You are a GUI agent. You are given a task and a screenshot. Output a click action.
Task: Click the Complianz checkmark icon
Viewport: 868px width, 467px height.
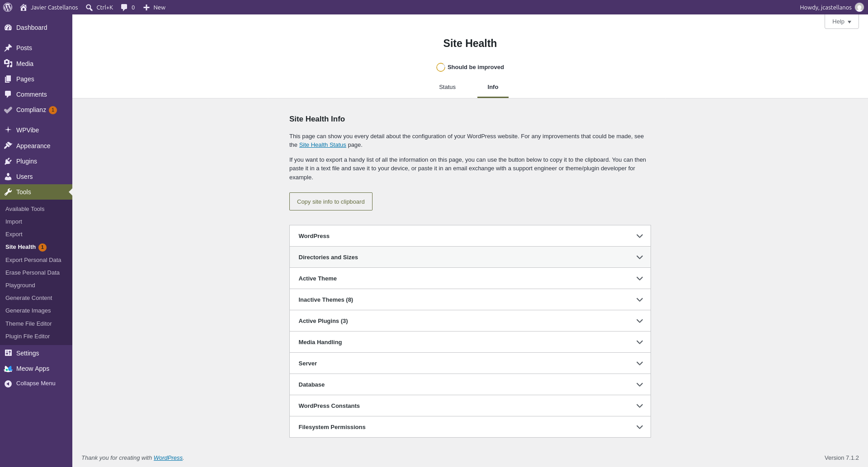(8, 110)
